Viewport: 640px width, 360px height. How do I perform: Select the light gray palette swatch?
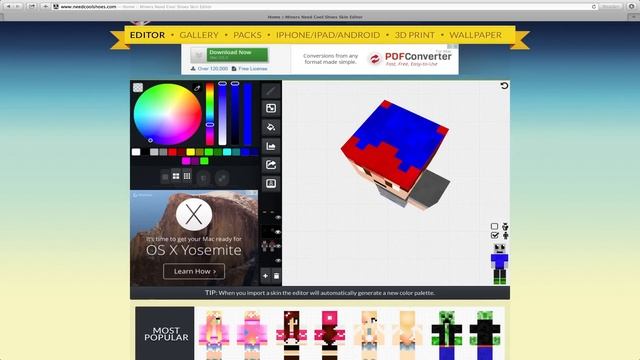(x=154, y=152)
